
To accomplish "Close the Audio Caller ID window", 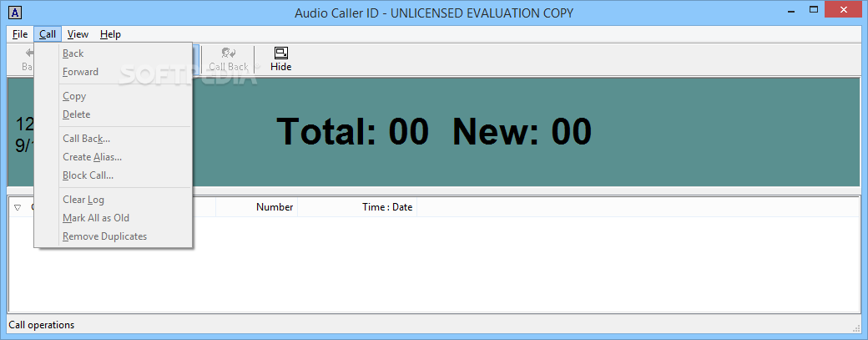I will pyautogui.click(x=844, y=9).
